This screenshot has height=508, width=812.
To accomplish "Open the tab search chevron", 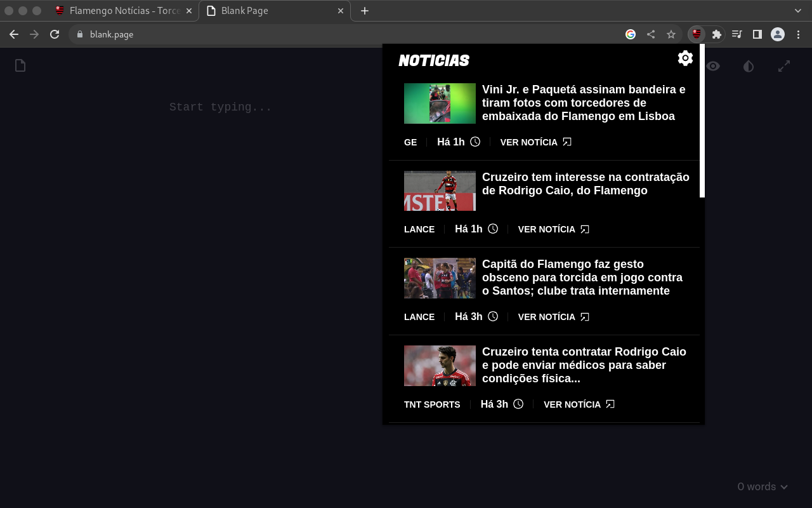I will click(x=798, y=11).
